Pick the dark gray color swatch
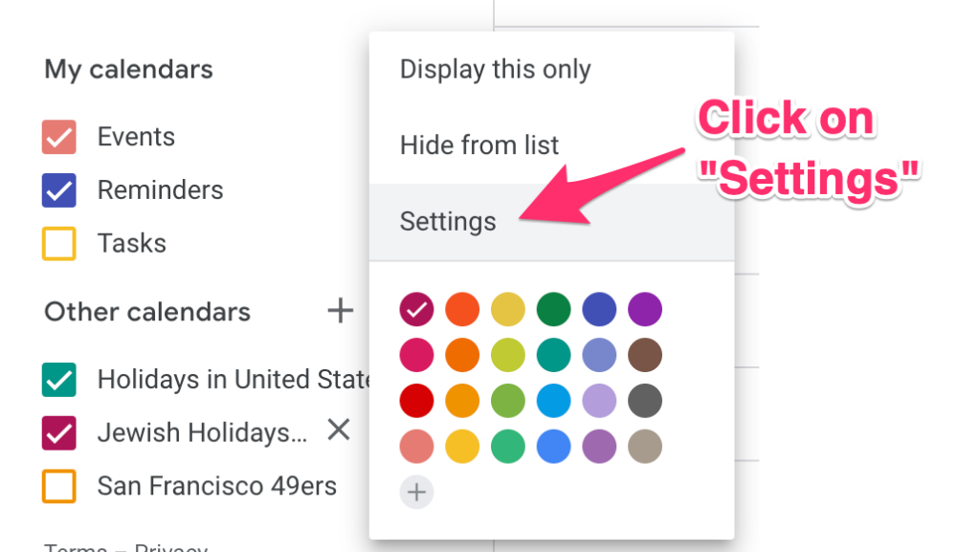This screenshot has width=980, height=552. (645, 401)
